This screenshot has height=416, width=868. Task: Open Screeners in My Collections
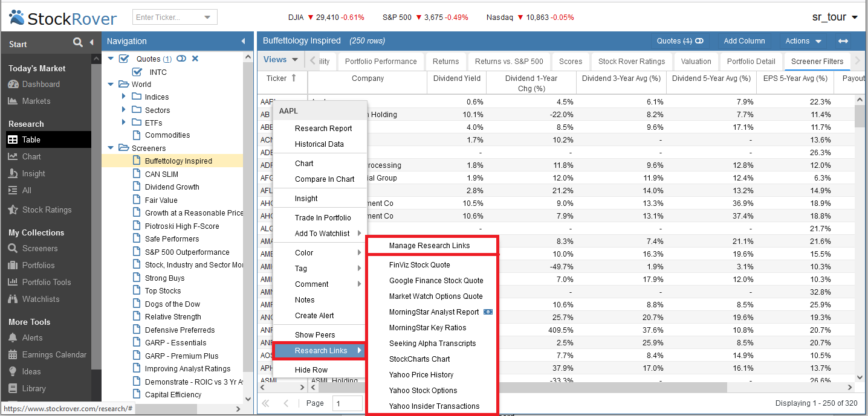click(x=40, y=248)
